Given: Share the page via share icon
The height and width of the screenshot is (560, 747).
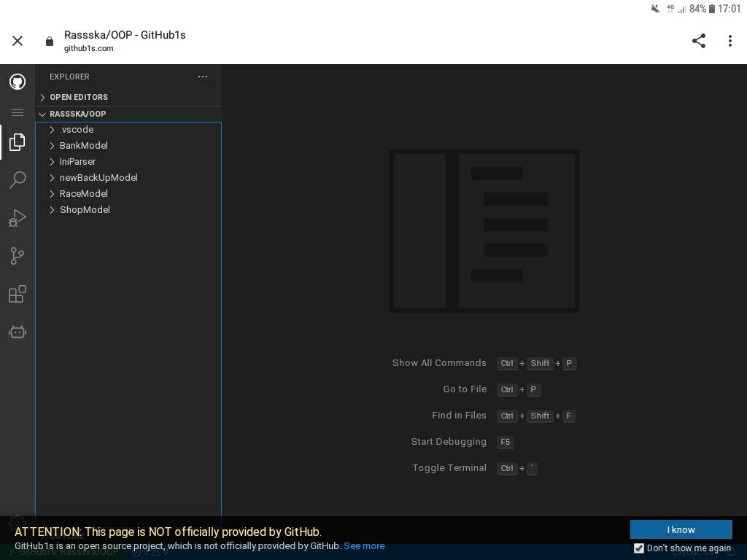Looking at the screenshot, I should (699, 41).
